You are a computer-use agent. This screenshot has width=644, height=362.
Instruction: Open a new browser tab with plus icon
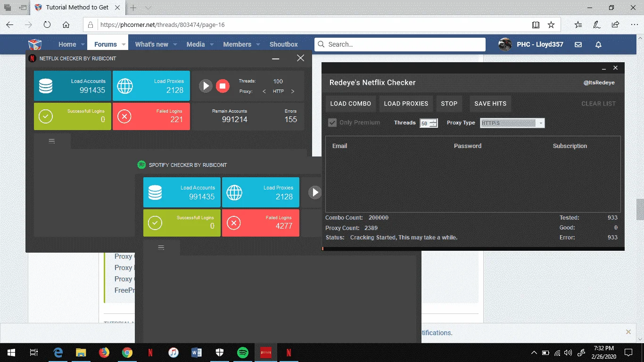point(133,8)
